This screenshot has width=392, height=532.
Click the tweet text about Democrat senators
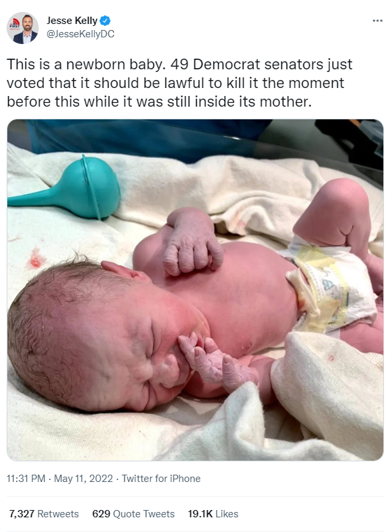pyautogui.click(x=179, y=83)
